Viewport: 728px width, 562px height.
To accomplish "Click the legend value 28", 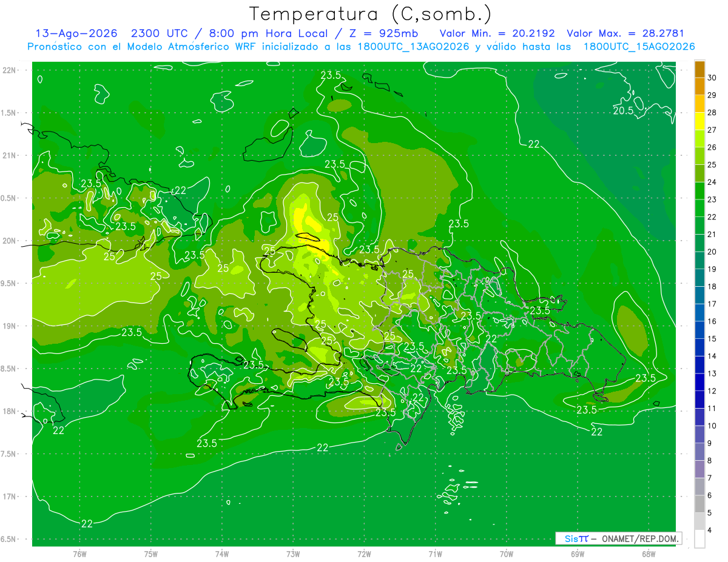I will tap(712, 113).
